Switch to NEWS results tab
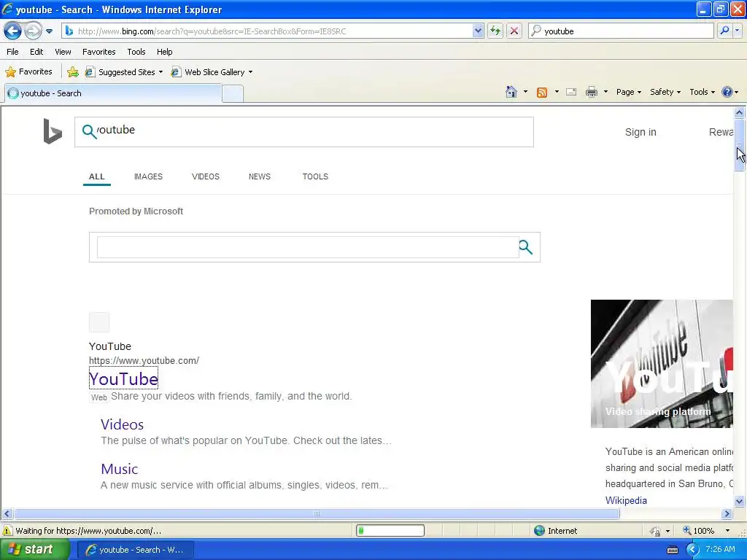Screen dimensions: 747x560 click(260, 176)
